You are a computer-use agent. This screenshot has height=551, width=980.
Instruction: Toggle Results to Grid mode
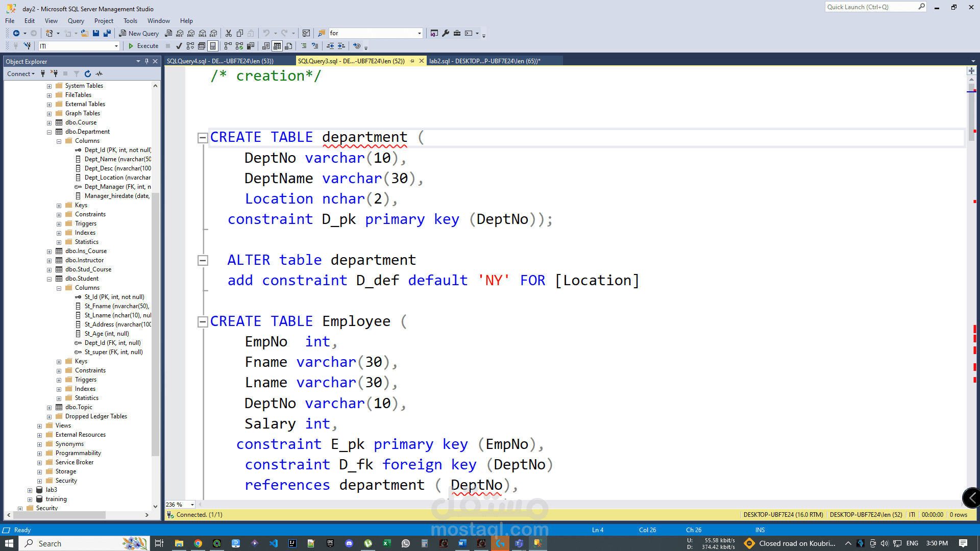[x=277, y=46]
